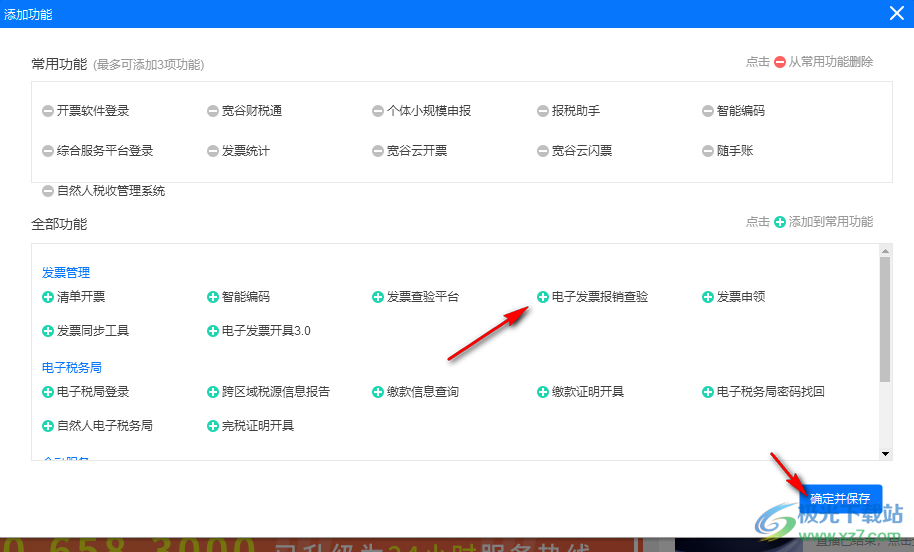Click scrollbar down arrow in 全部功能 list

click(885, 454)
